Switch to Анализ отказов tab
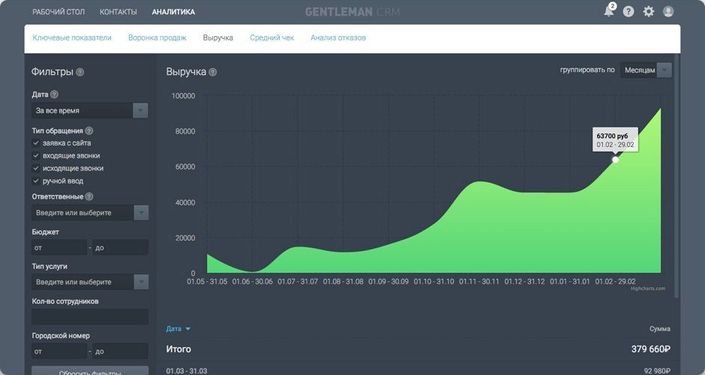Screen dimensions: 705x375 point(338,38)
